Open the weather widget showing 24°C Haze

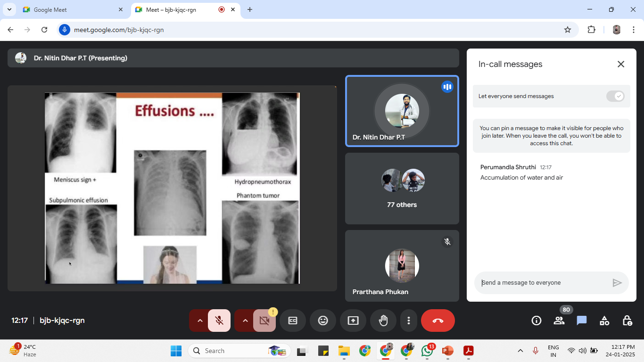23,351
